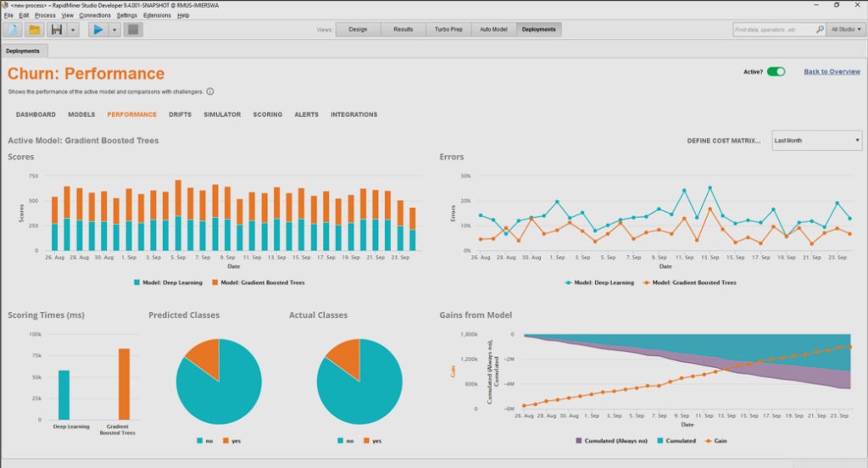The height and width of the screenshot is (468, 868).
Task: Click the search data and operators field
Action: tap(773, 30)
